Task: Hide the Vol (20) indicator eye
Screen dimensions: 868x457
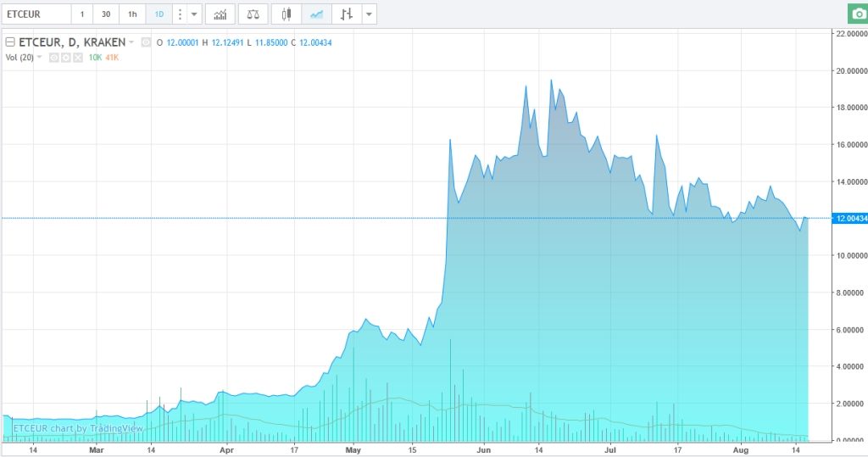Action: point(53,57)
